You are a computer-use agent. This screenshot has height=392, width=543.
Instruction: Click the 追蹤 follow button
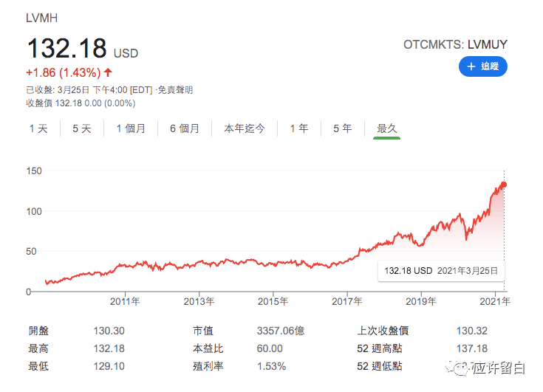tap(482, 66)
